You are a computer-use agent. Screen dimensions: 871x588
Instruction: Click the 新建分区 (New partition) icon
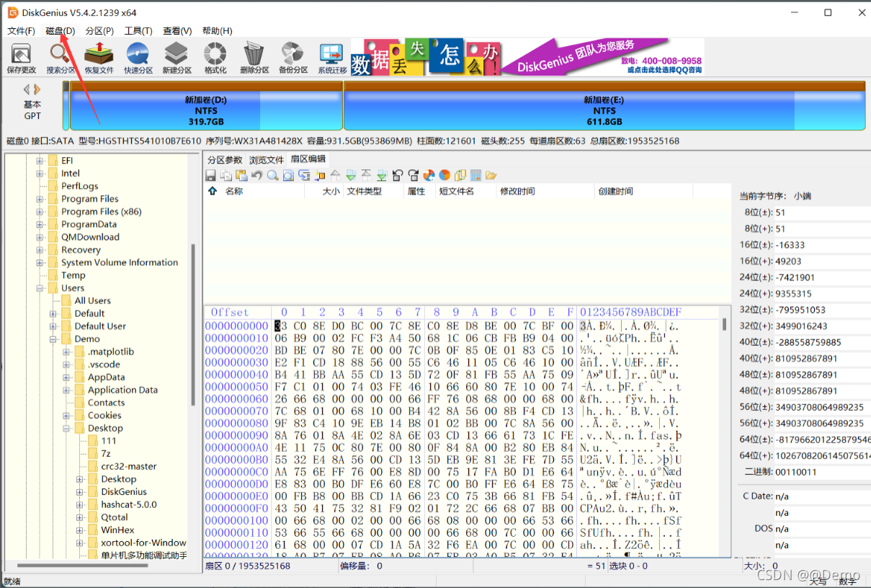(177, 58)
